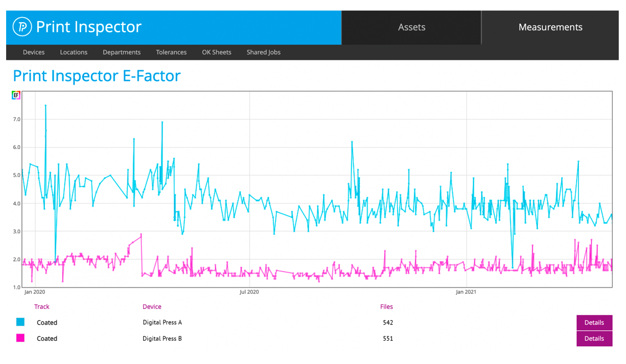
Task: Open the Measurements tab
Action: point(550,27)
